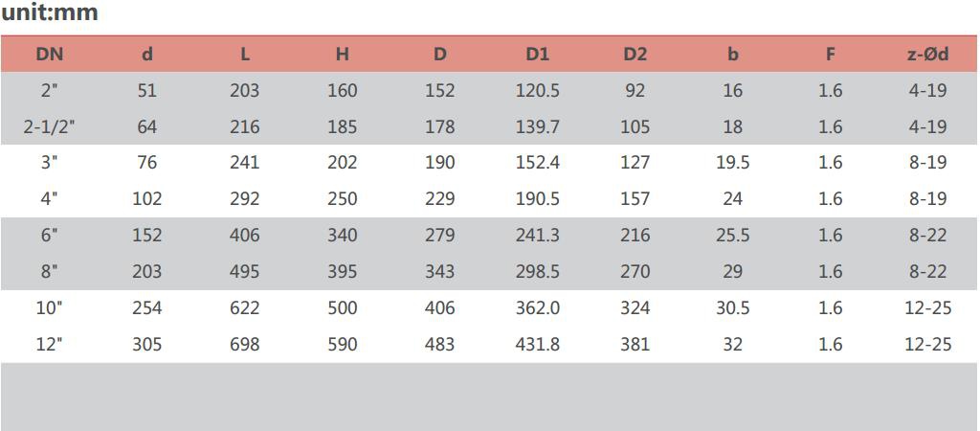Click the L column header
This screenshot has width=980, height=431.
tap(245, 55)
